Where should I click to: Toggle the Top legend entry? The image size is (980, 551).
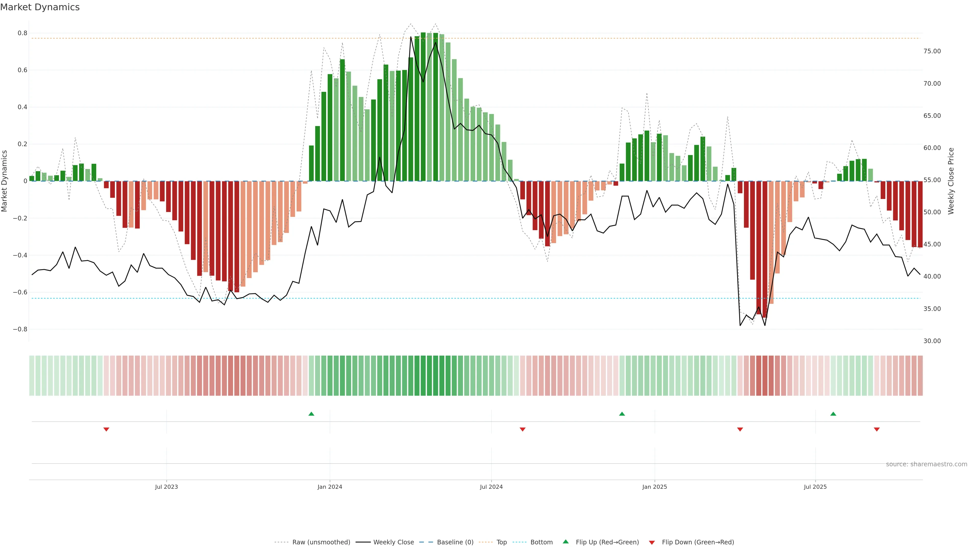click(501, 542)
